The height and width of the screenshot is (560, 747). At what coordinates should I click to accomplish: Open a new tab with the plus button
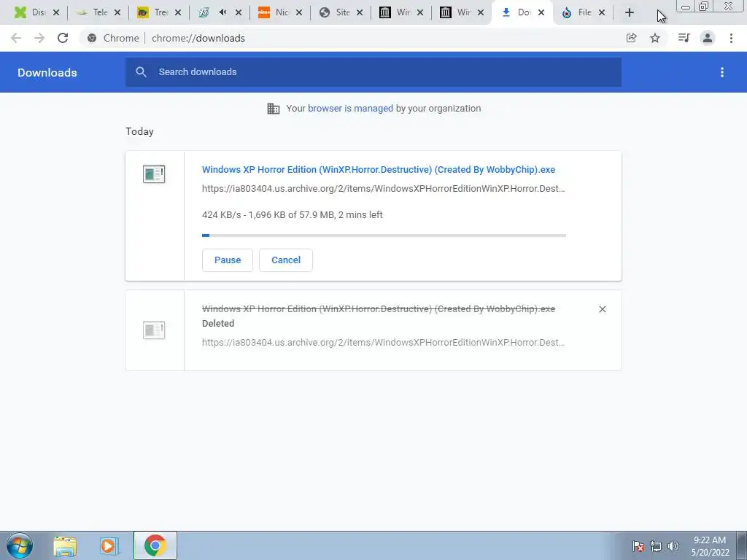[x=630, y=12]
